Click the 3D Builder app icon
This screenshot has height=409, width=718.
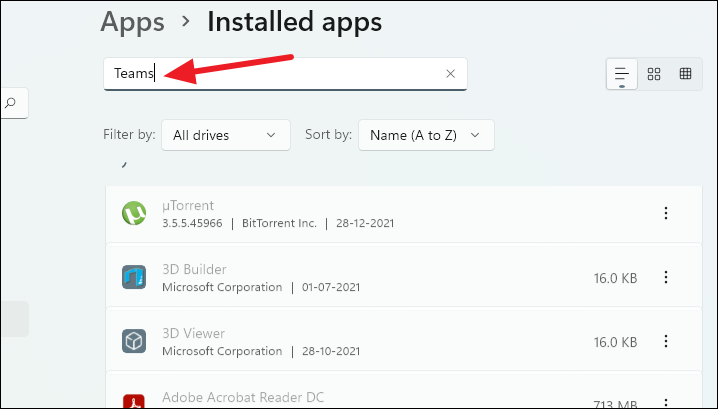pos(134,277)
